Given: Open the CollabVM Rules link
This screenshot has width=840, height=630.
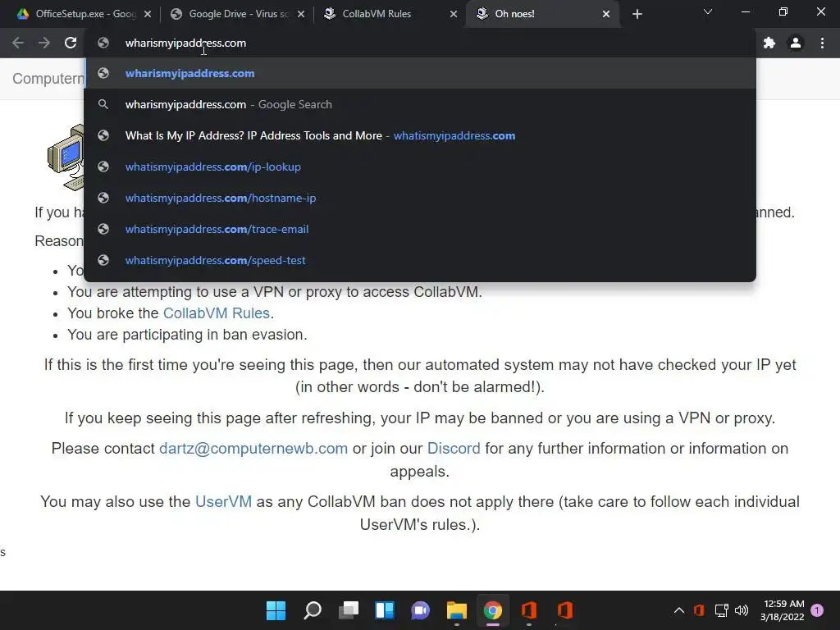Looking at the screenshot, I should pos(216,313).
